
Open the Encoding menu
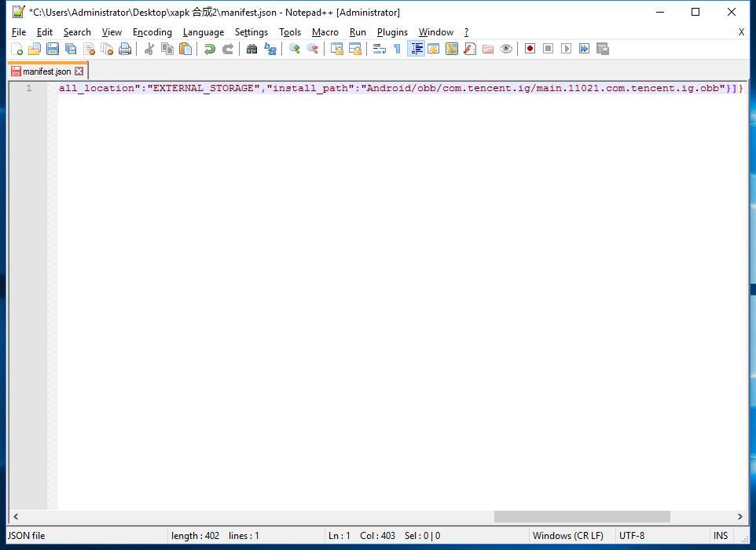coord(152,31)
